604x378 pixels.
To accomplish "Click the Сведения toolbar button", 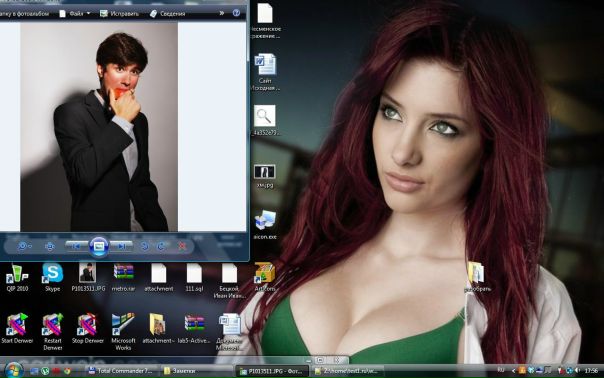I will coord(168,13).
